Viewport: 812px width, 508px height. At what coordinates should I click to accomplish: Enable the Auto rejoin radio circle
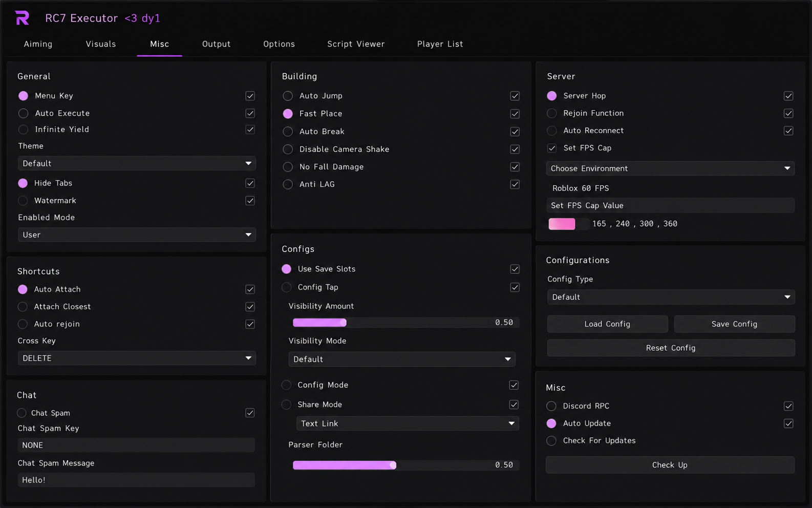pos(23,324)
